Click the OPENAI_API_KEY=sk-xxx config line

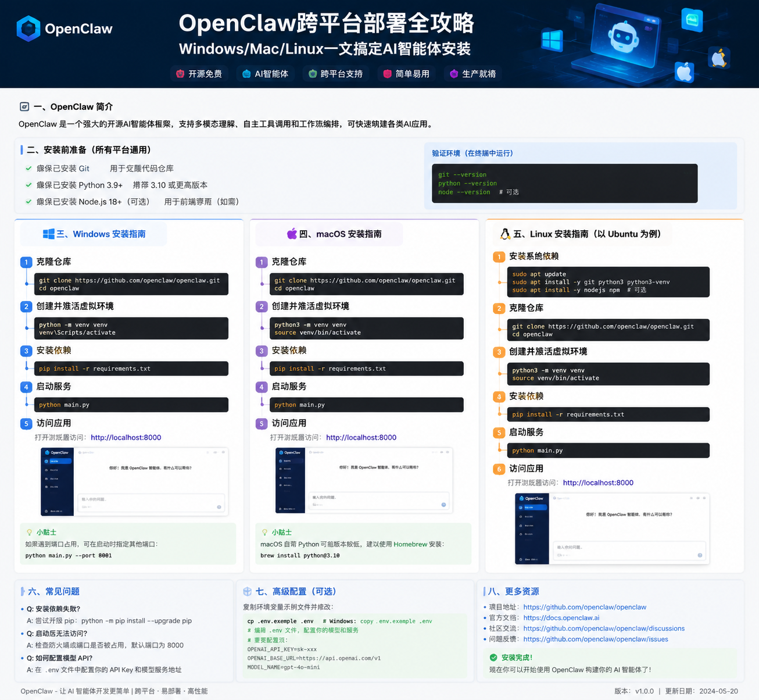(x=282, y=649)
